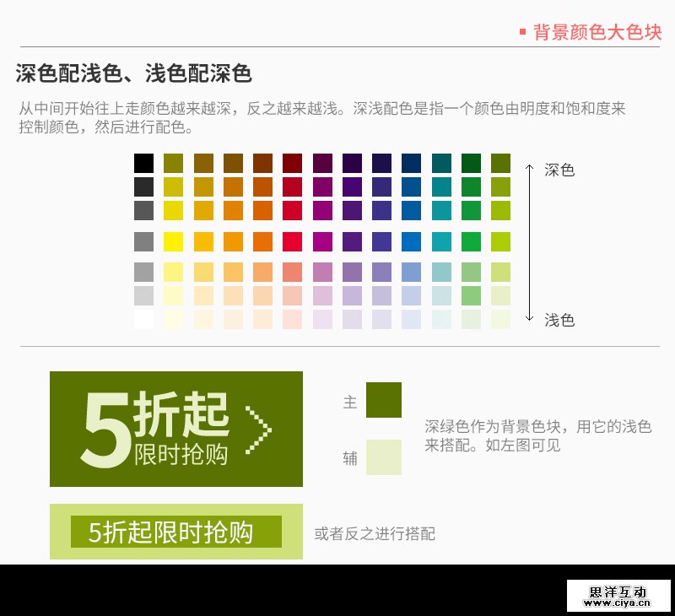Select the dark green 主 color swatch
675x616 pixels.
coord(384,400)
